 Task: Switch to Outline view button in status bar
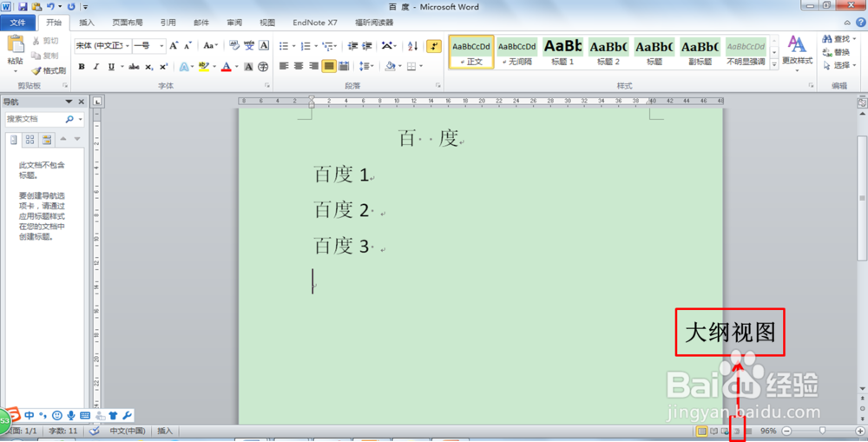click(737, 431)
